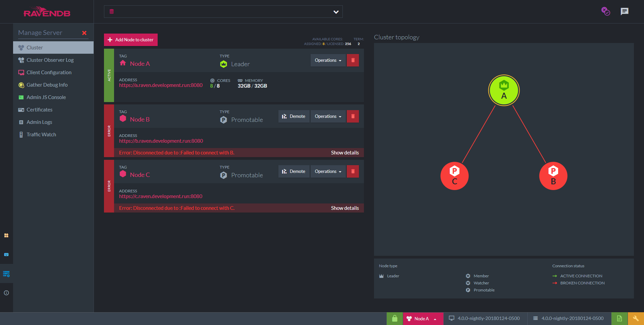Screen dimensions: 644x325
Task: Open Operations dropdown for Node B
Action: 328,117
